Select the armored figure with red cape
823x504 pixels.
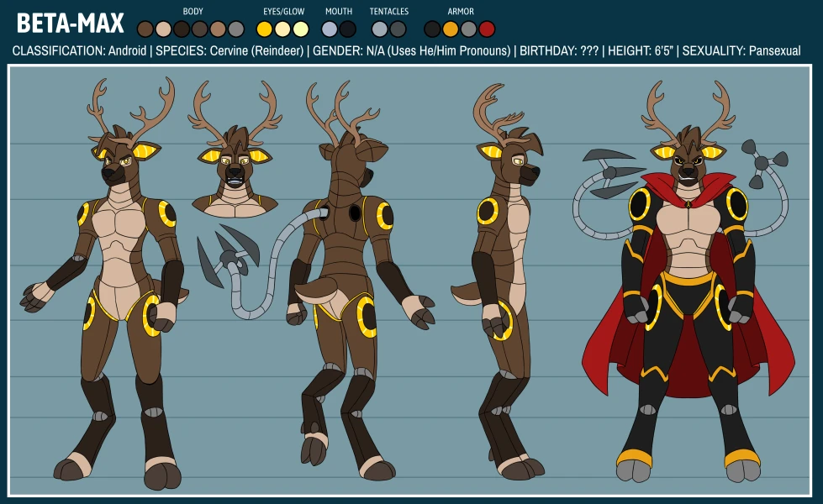688,281
